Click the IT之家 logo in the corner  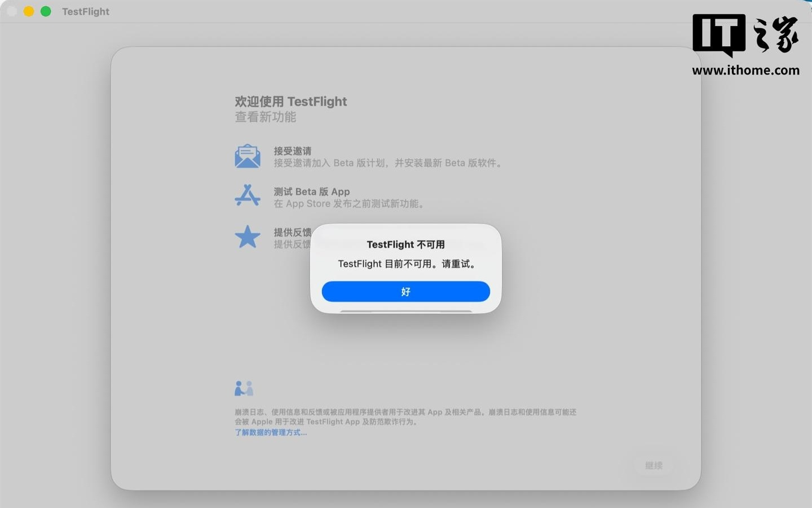click(x=745, y=35)
